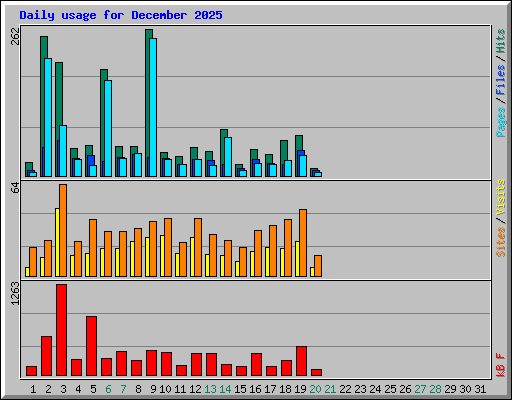
Task: Select day 31 on the date axis
Action: 480,389
